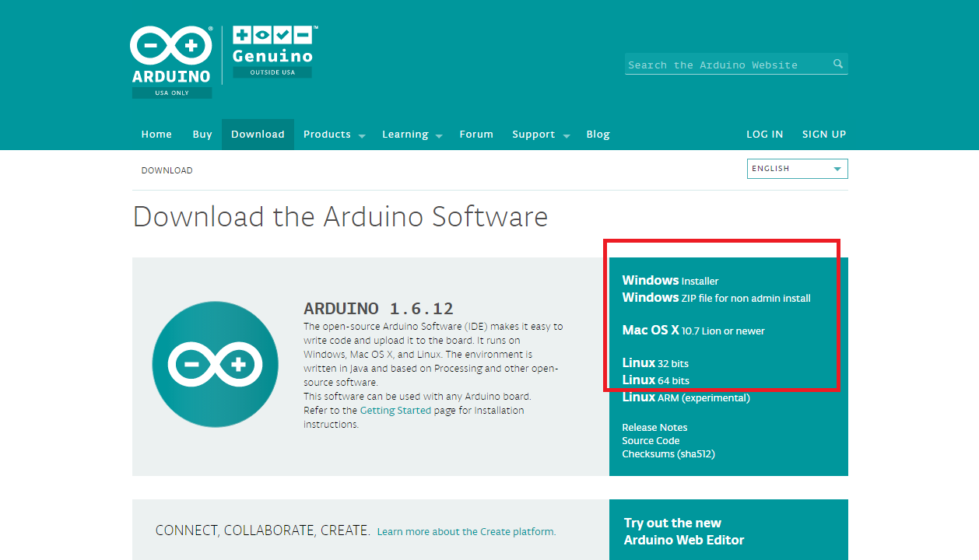
Task: Click the Genuino logo in header
Action: click(272, 51)
